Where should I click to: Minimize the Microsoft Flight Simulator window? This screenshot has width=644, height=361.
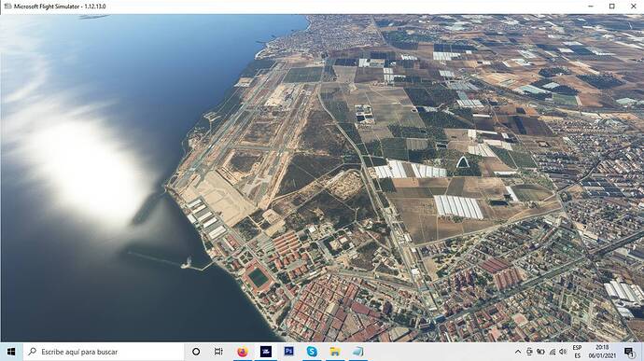[x=591, y=7]
